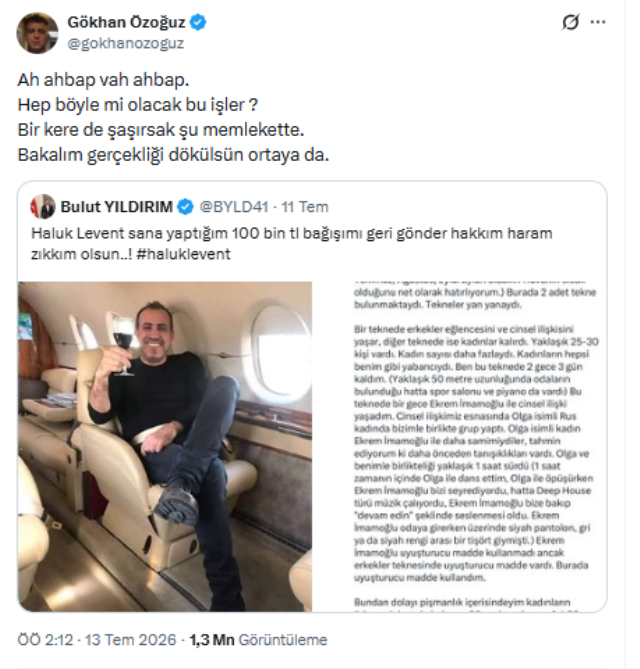Enlarge the text document screenshot image
This screenshot has height=669, width=640.
click(x=460, y=446)
